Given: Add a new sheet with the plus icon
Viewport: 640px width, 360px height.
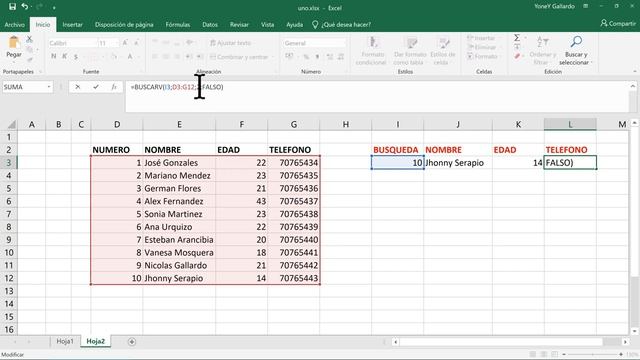Looking at the screenshot, I should [x=131, y=342].
